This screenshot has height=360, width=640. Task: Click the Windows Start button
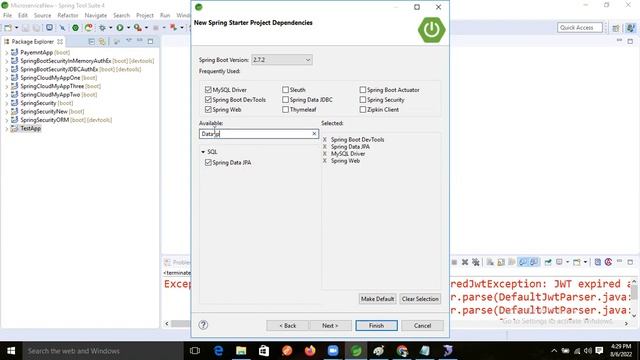pyautogui.click(x=11, y=351)
